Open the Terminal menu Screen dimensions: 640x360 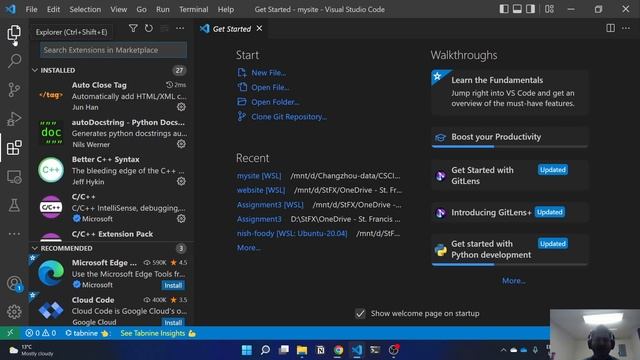[x=193, y=9]
